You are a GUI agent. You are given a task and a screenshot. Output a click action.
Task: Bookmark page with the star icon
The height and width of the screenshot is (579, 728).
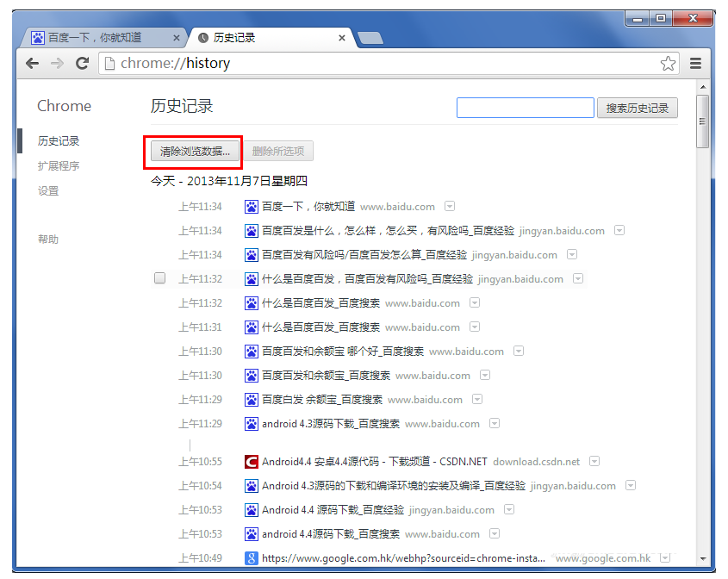(x=668, y=64)
